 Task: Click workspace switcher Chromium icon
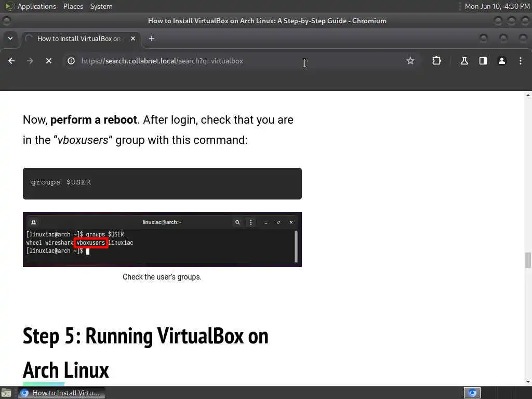tap(472, 393)
